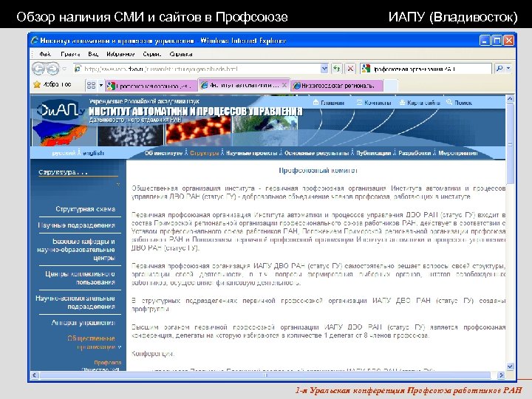Click the Поиск site search link
This screenshot has height=399, width=532.
(x=459, y=103)
